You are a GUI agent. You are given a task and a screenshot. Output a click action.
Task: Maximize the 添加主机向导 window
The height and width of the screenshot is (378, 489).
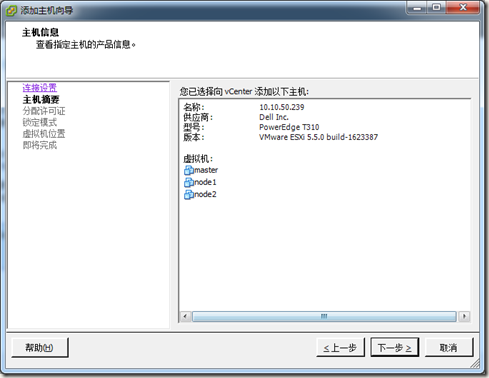click(x=436, y=8)
